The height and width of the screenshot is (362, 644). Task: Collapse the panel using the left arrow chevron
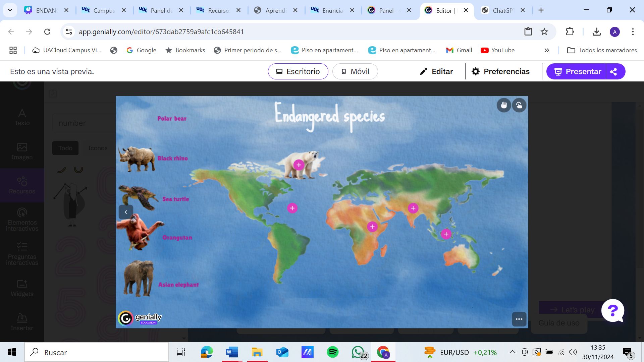pyautogui.click(x=126, y=212)
